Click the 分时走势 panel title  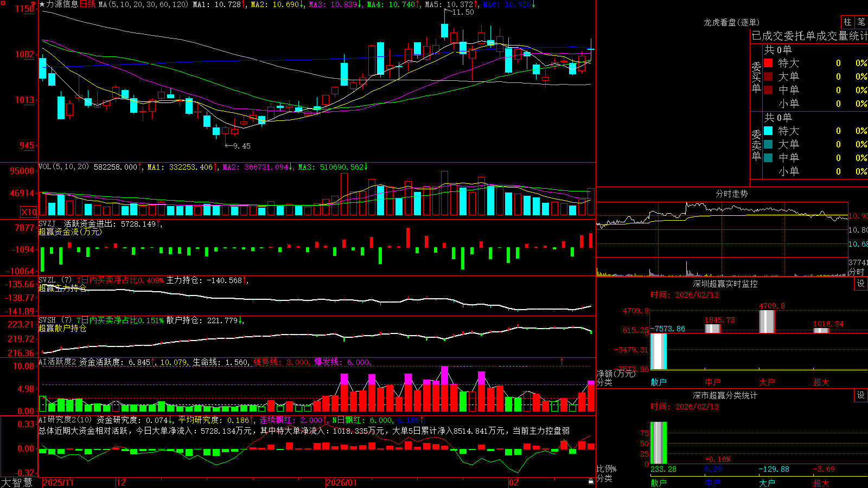pos(732,194)
